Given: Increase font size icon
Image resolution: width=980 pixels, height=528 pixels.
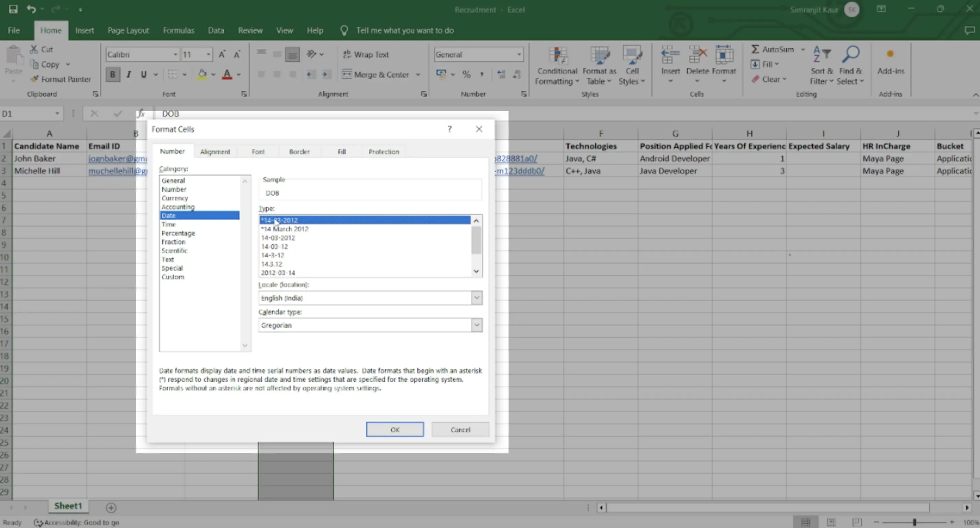Looking at the screenshot, I should click(222, 54).
